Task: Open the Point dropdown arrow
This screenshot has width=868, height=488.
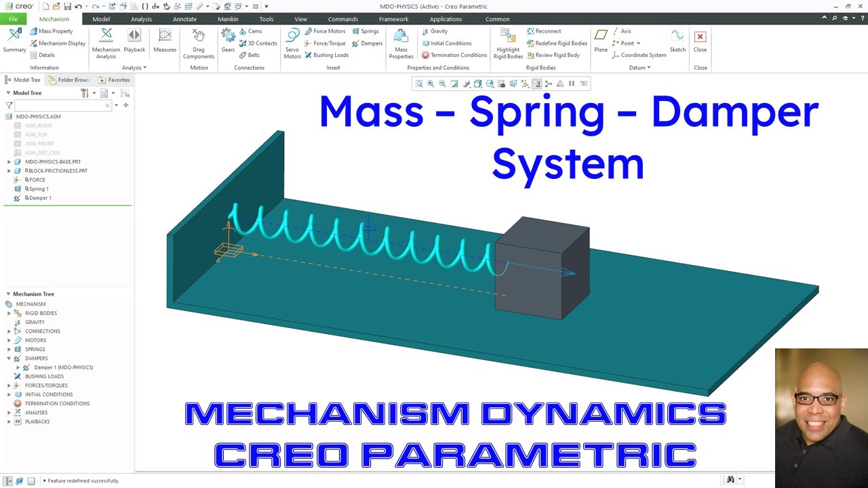Action: pyautogui.click(x=638, y=43)
